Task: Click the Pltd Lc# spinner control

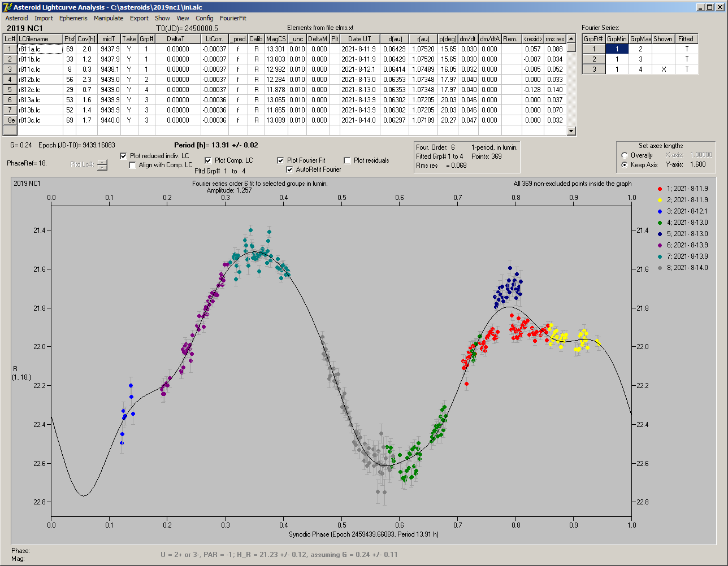Action: (x=102, y=164)
